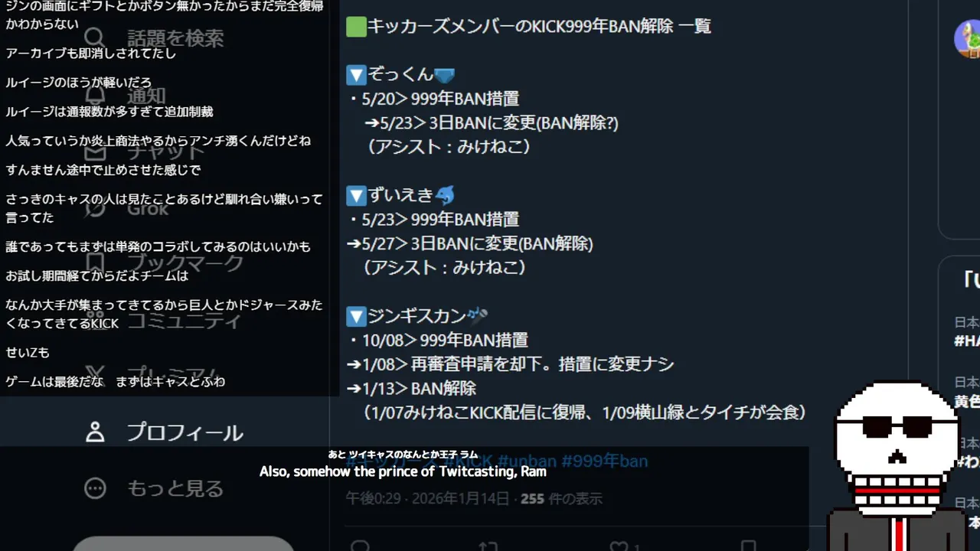Open 話題を検索 search in the sidebar

point(154,37)
